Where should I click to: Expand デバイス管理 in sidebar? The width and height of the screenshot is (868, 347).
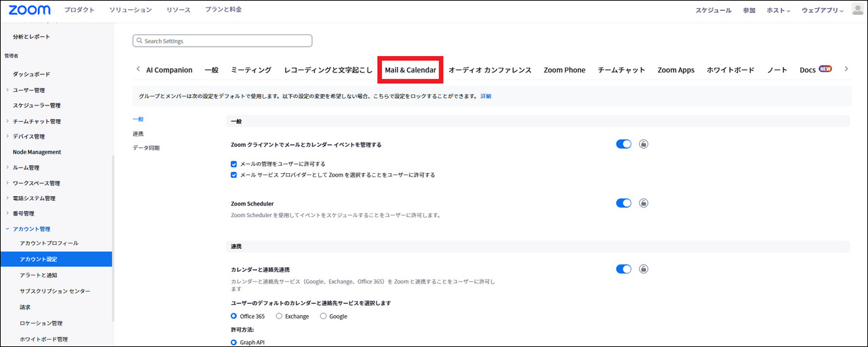(7, 137)
